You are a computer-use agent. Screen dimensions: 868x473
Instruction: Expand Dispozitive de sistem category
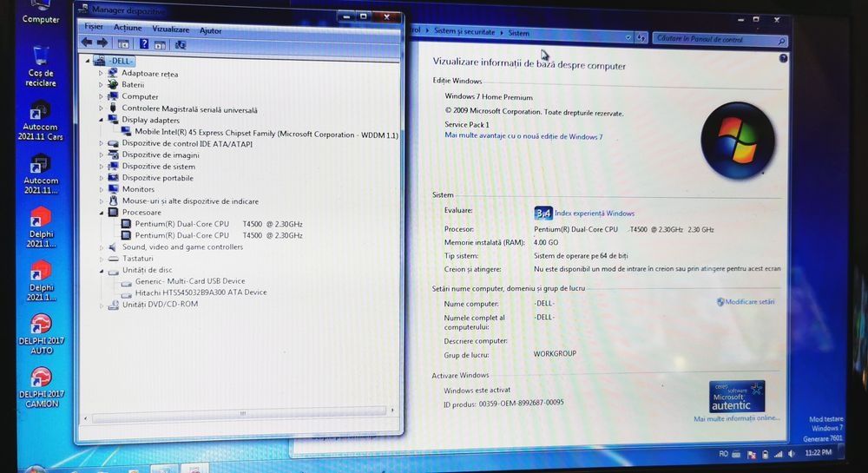(x=101, y=167)
